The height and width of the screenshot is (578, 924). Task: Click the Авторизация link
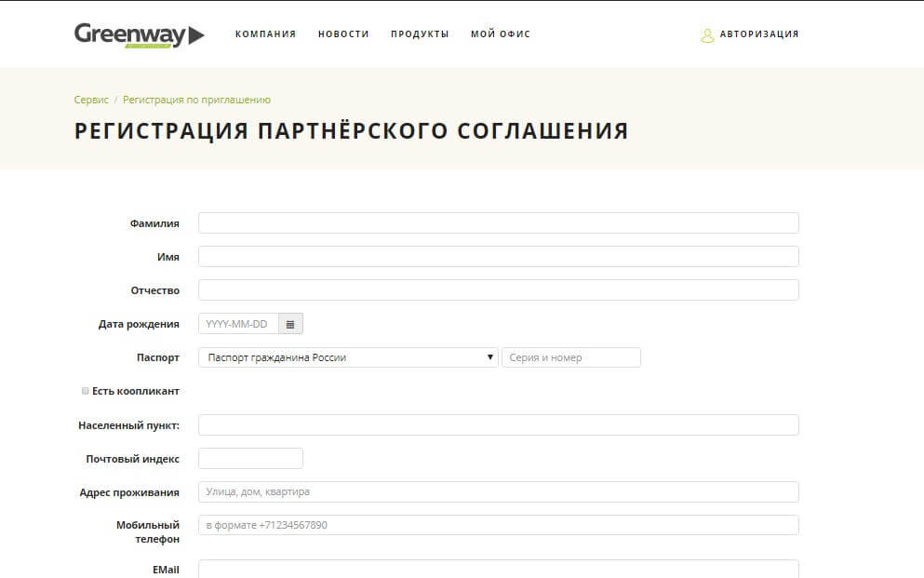(x=759, y=34)
